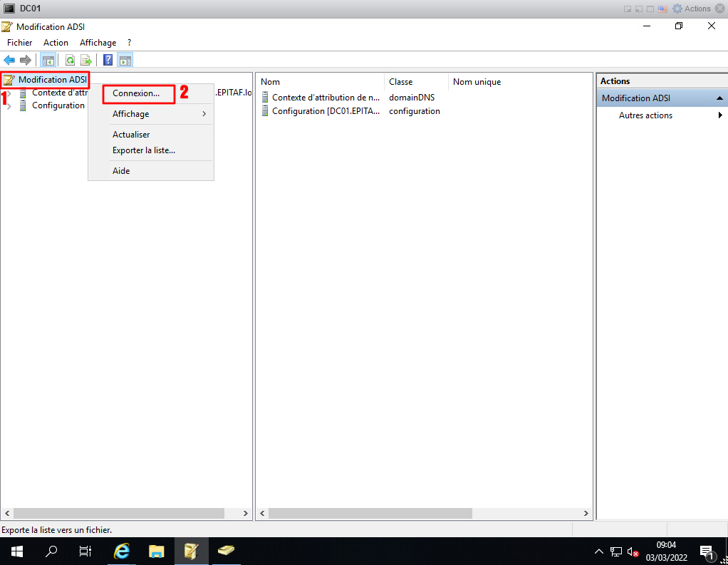Choose Actualiser from the context menu
728x565 pixels.
pos(131,135)
